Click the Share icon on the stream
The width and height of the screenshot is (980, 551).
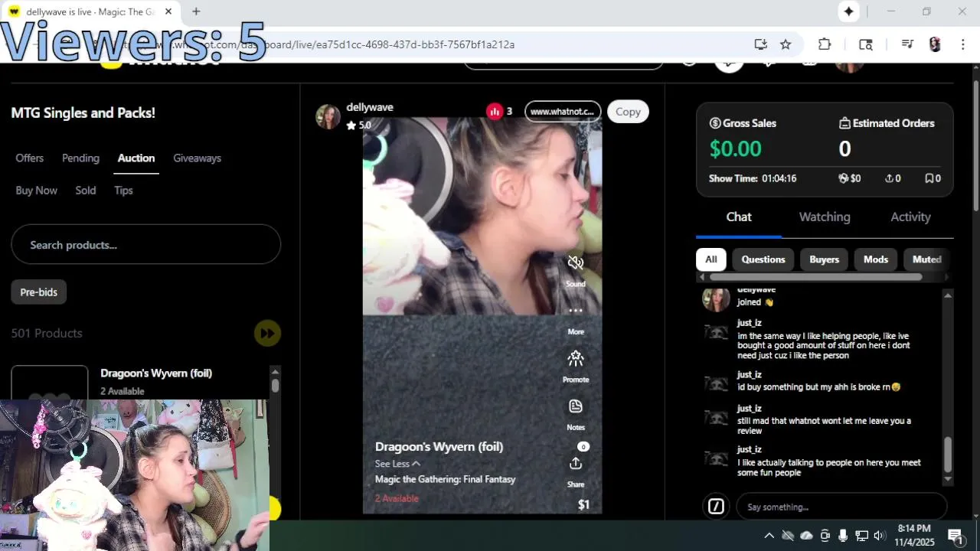point(576,464)
